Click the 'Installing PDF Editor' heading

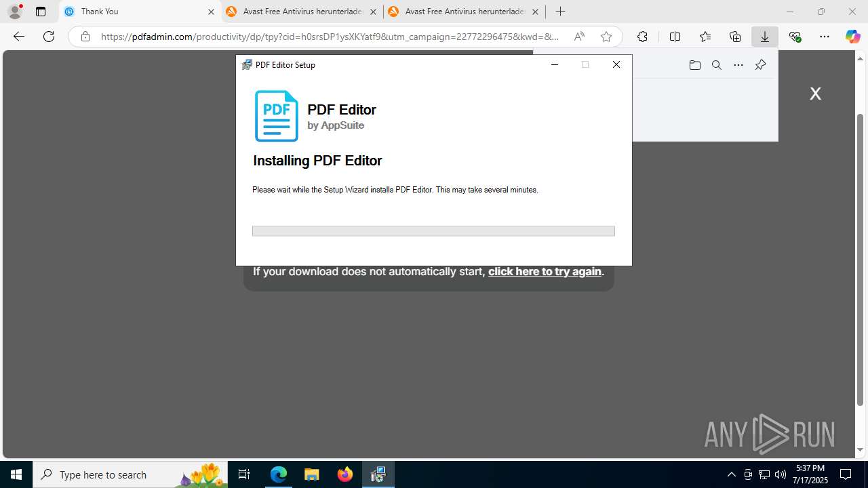(x=317, y=161)
